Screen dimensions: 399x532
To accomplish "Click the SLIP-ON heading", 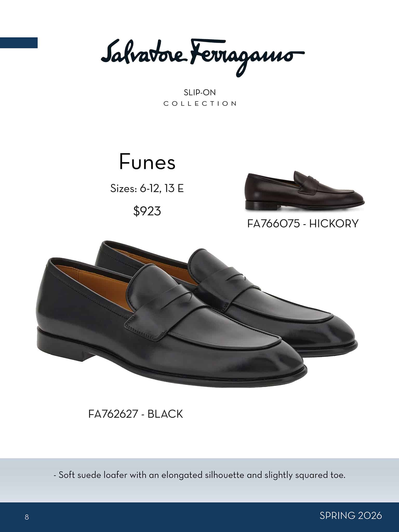I will click(200, 92).
